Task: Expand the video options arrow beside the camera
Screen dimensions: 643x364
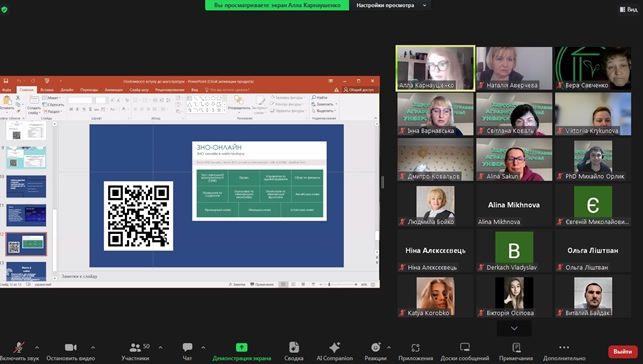Action: [93, 348]
